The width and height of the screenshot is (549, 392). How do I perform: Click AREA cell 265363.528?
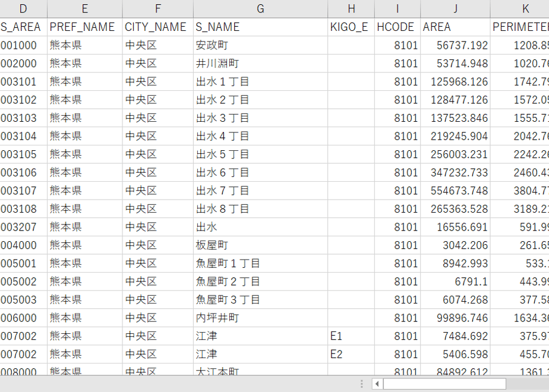click(455, 209)
